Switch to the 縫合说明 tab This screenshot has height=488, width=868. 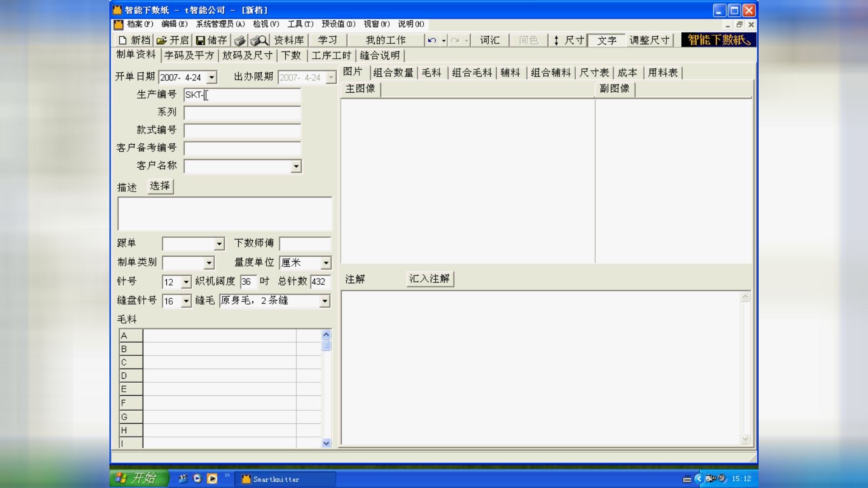tap(380, 56)
